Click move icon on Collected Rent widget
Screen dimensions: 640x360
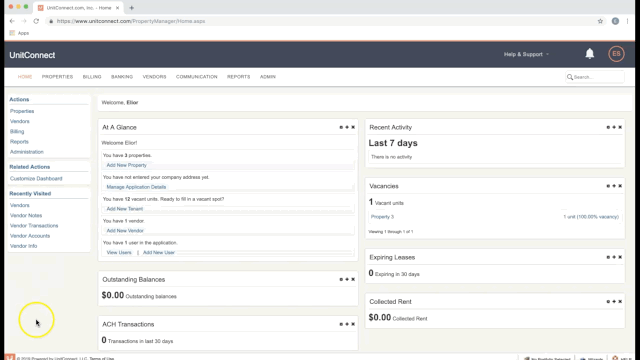click(x=614, y=302)
